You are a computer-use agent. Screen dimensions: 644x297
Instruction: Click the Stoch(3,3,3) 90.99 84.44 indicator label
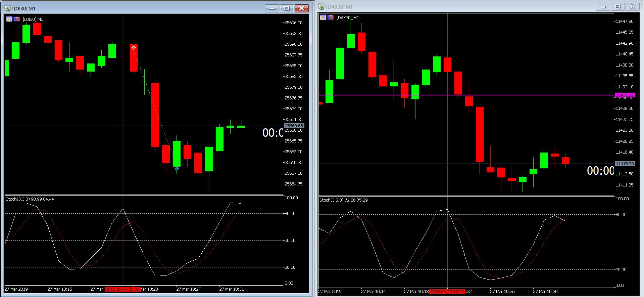click(x=30, y=199)
